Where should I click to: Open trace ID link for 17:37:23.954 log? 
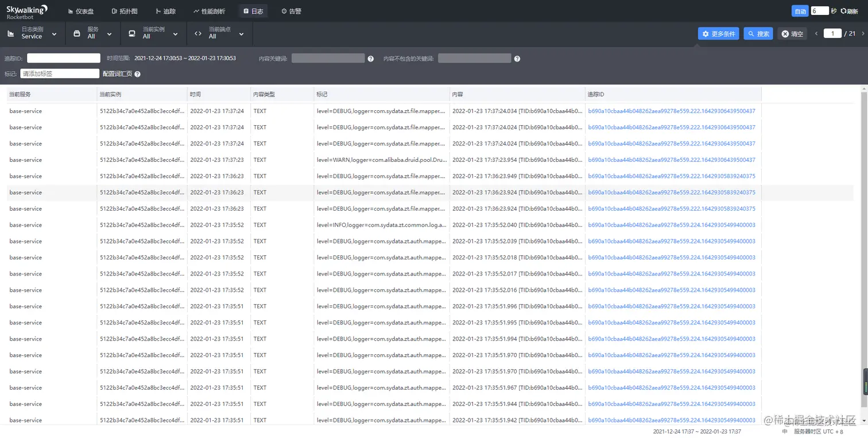click(672, 160)
